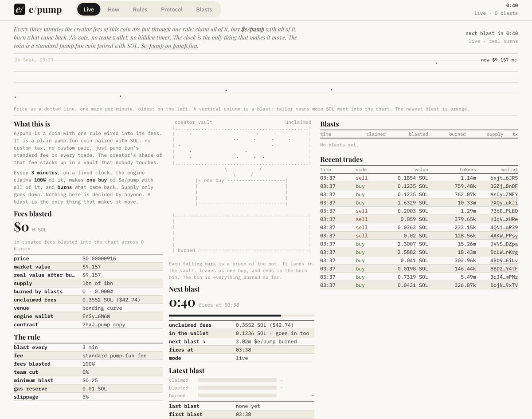
Task: Click the supply value '1bn of 1bn'
Action: pos(98,284)
